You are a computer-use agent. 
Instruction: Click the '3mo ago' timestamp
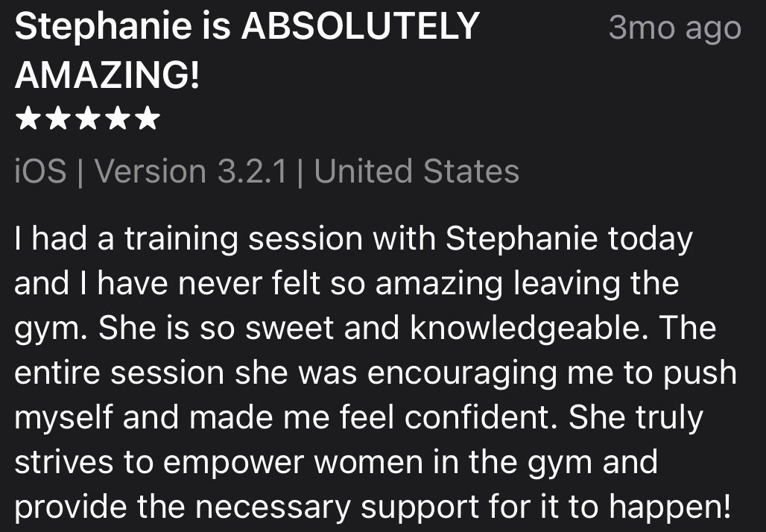point(674,28)
